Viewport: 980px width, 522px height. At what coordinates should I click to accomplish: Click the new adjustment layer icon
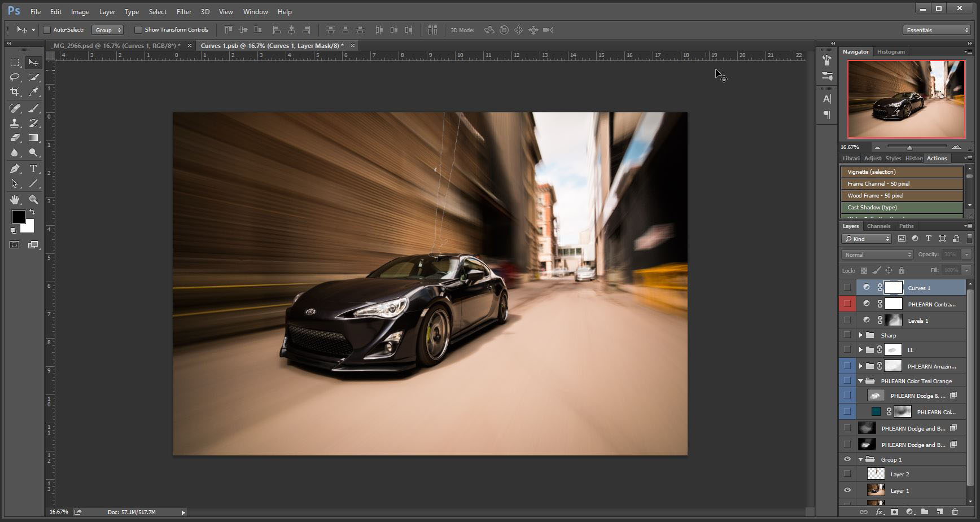(909, 512)
